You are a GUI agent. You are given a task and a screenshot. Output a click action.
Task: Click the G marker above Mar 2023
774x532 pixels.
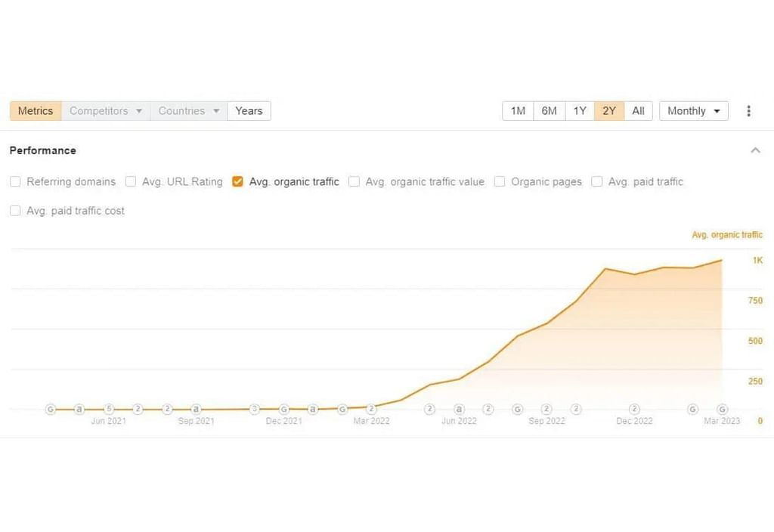(722, 409)
